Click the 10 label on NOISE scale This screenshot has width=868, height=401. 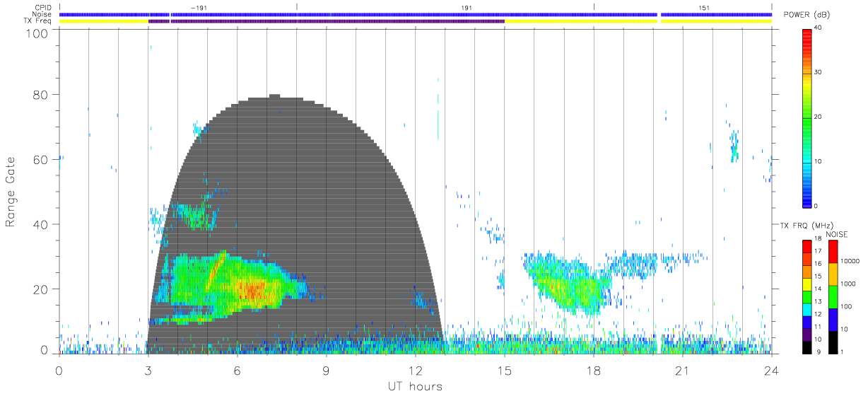845,329
